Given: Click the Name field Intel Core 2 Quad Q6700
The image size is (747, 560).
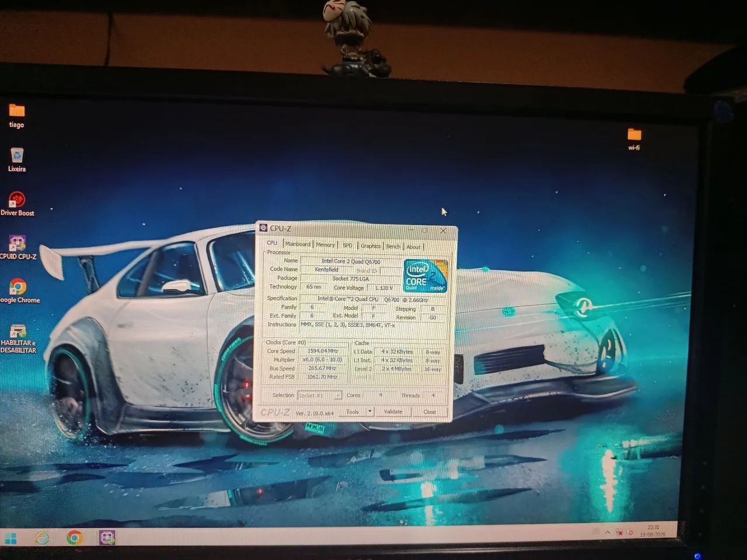Looking at the screenshot, I should point(351,261).
